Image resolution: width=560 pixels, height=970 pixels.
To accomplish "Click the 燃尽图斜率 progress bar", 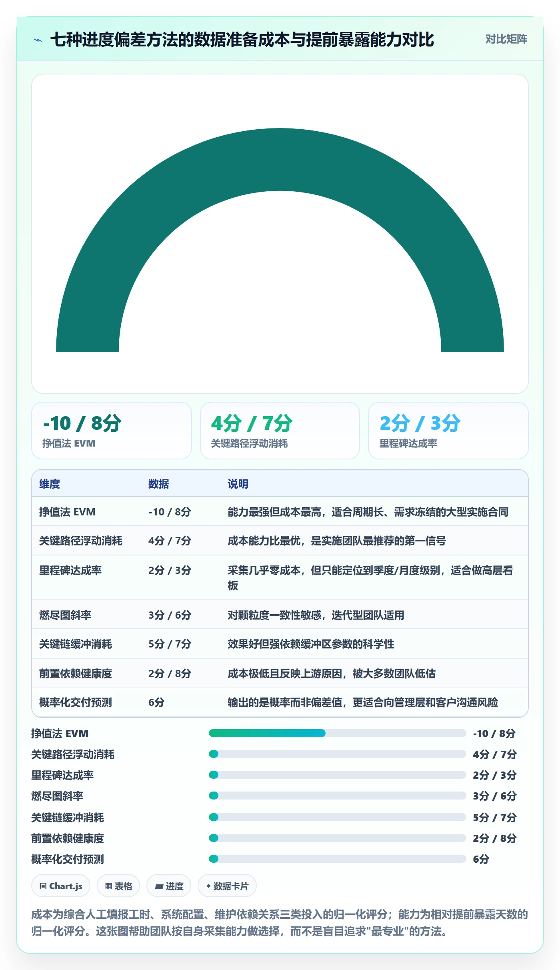I will point(337,796).
